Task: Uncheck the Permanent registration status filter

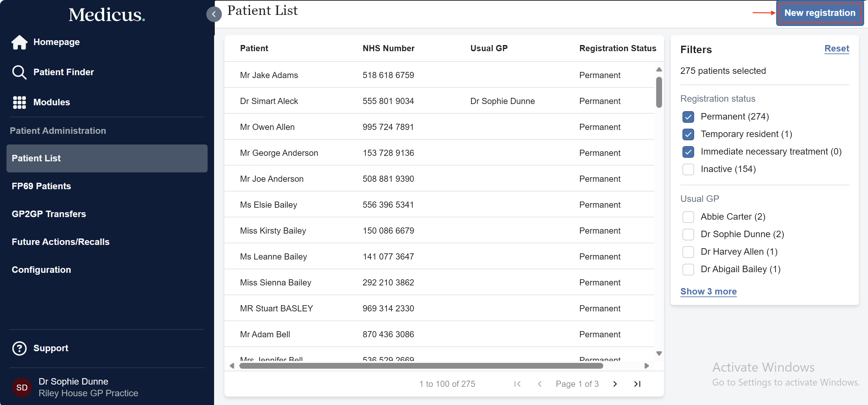Action: (688, 117)
